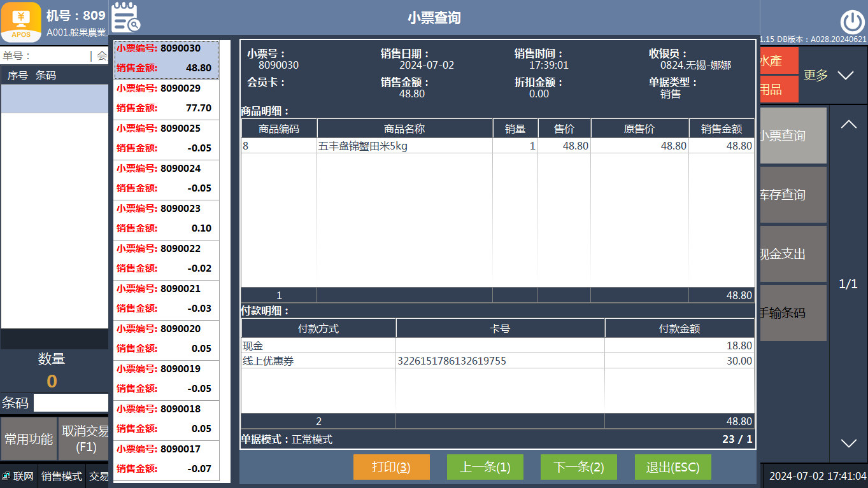The width and height of the screenshot is (868, 488).
Task: Open the 常用功能 common functions button
Action: [29, 439]
